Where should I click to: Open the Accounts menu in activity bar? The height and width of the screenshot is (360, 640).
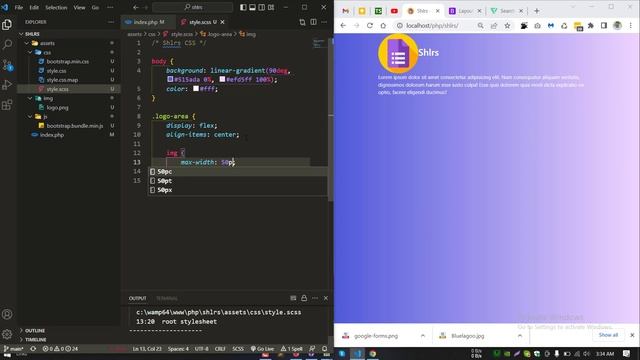pyautogui.click(x=7, y=314)
